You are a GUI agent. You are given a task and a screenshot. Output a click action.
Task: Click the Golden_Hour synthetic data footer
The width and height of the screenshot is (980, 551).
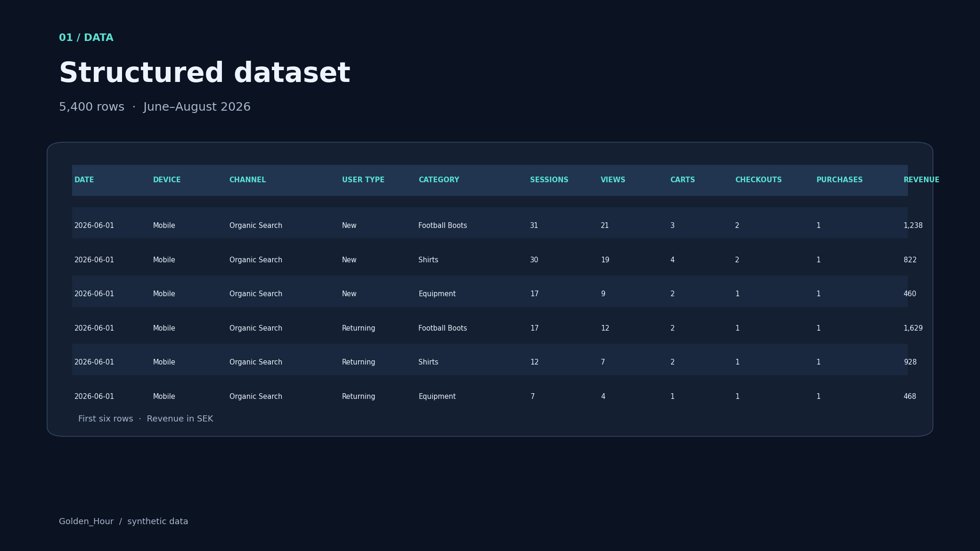tap(123, 522)
